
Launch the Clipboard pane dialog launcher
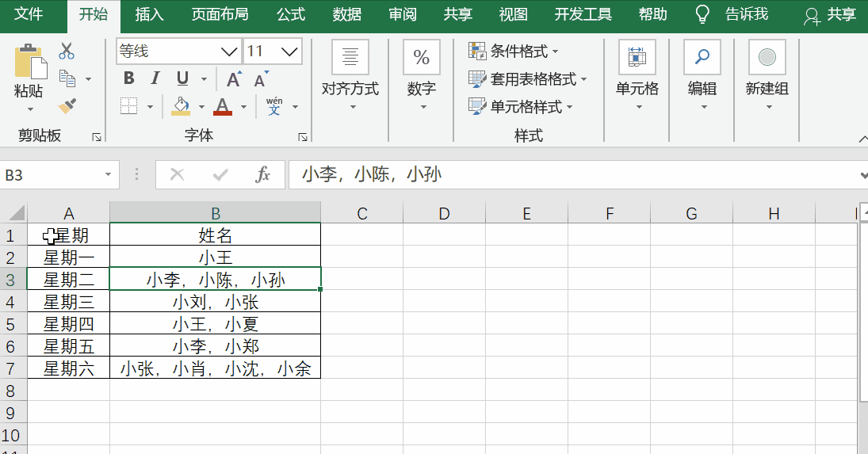click(97, 137)
